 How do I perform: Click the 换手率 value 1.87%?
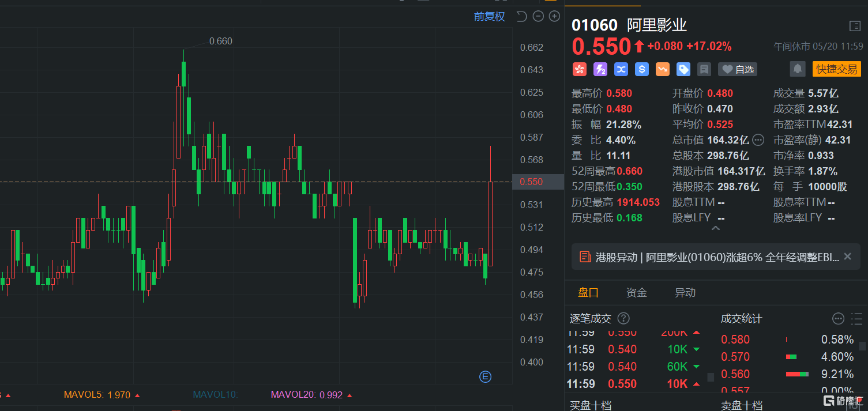tap(823, 171)
